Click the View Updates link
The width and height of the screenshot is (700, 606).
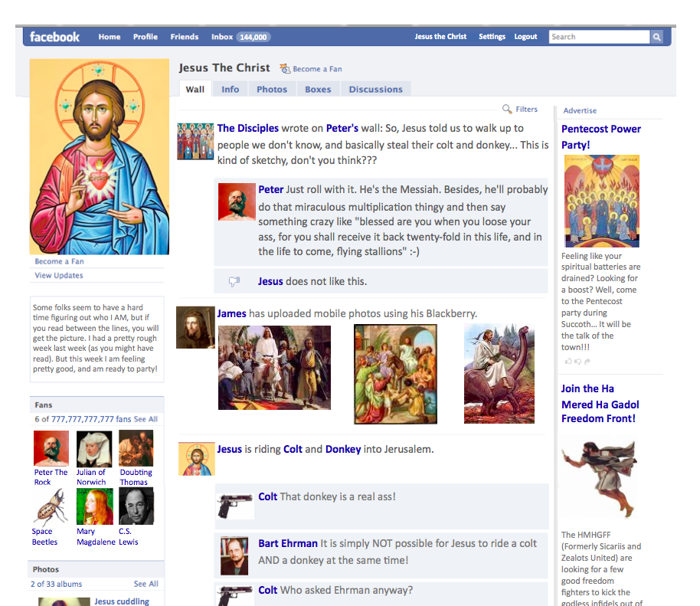click(x=59, y=276)
